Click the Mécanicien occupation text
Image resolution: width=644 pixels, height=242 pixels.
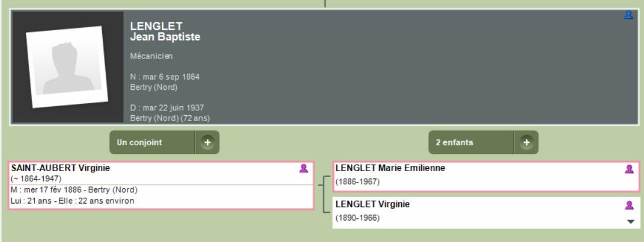tap(152, 56)
